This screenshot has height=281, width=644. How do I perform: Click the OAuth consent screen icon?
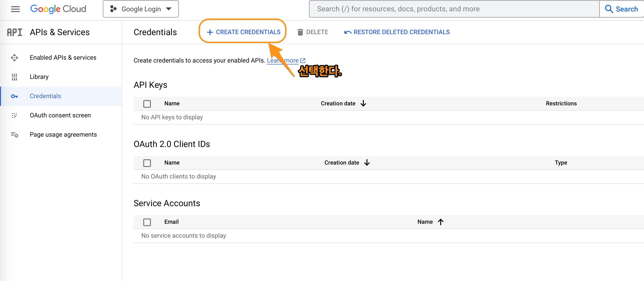pos(14,115)
